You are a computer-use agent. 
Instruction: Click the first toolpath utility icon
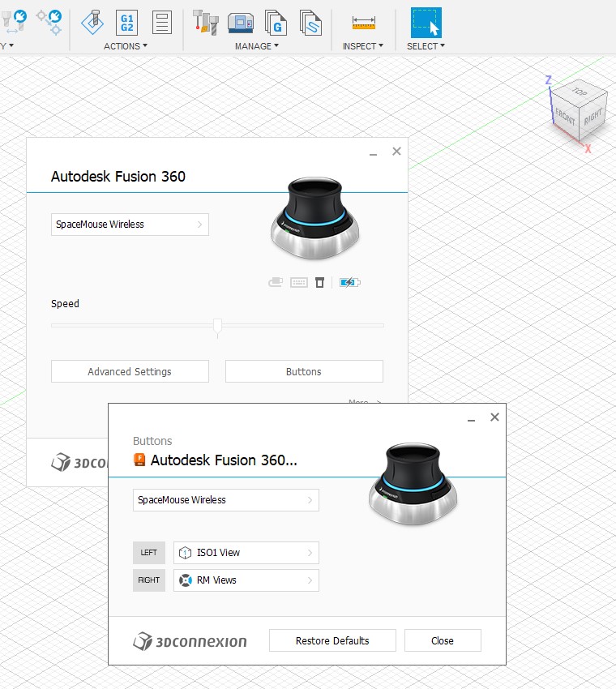point(14,22)
